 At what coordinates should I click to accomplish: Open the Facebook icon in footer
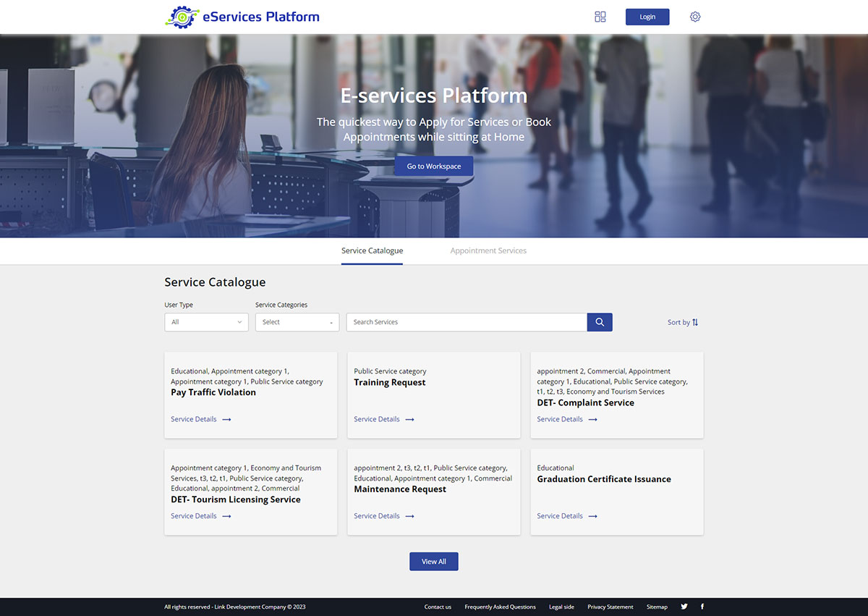[702, 607]
